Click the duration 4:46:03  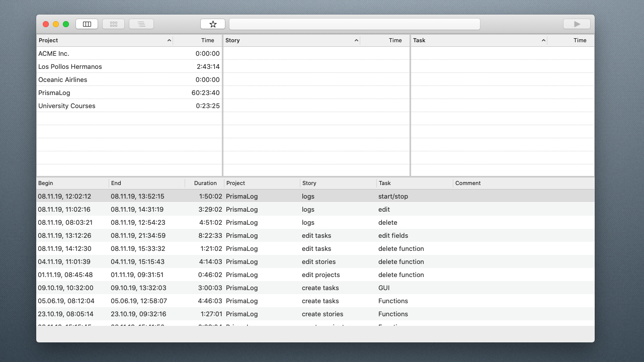[x=210, y=301]
